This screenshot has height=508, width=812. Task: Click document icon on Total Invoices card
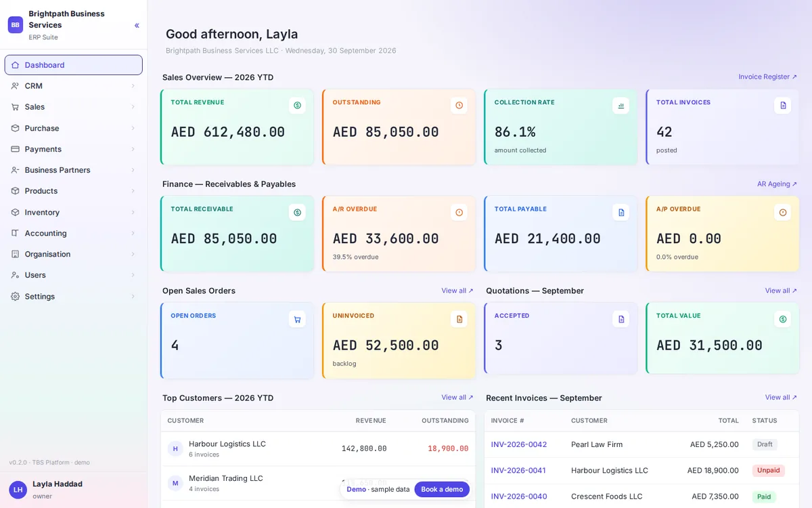[x=783, y=106]
